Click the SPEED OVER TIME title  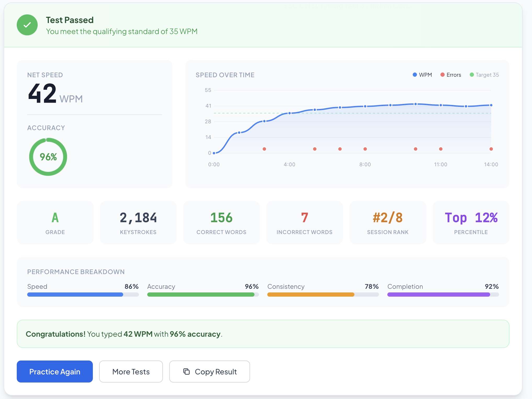tap(225, 75)
